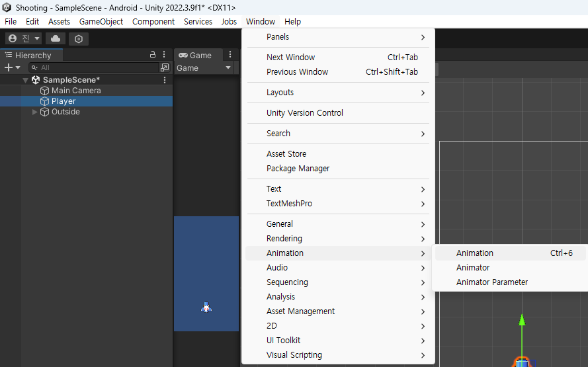
Task: Collapse the SampleScene foldout arrow
Action: pyautogui.click(x=26, y=80)
